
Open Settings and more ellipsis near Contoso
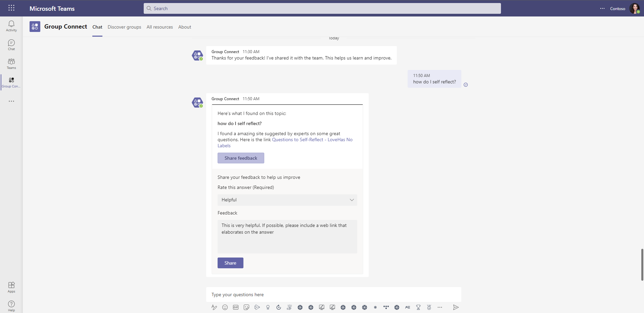click(x=602, y=8)
